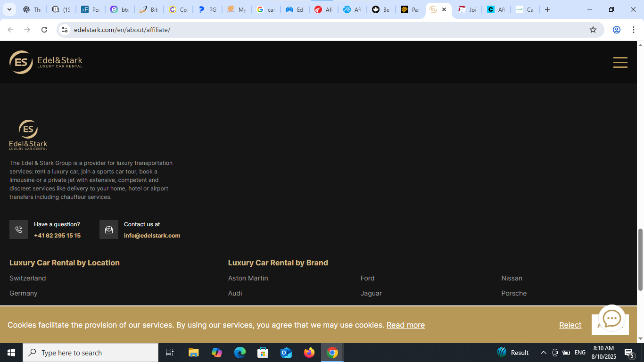644x362 pixels.
Task: Click the scrollbar down arrow
Action: click(640, 338)
